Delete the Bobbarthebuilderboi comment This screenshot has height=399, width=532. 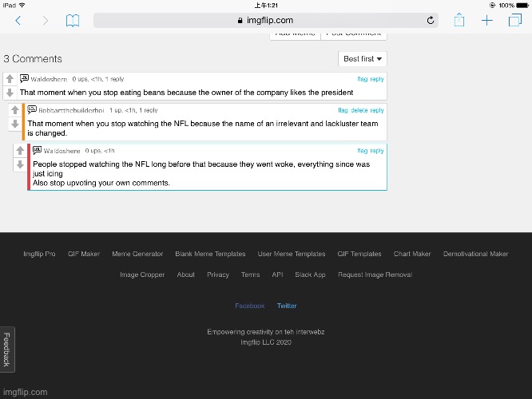[x=359, y=110]
